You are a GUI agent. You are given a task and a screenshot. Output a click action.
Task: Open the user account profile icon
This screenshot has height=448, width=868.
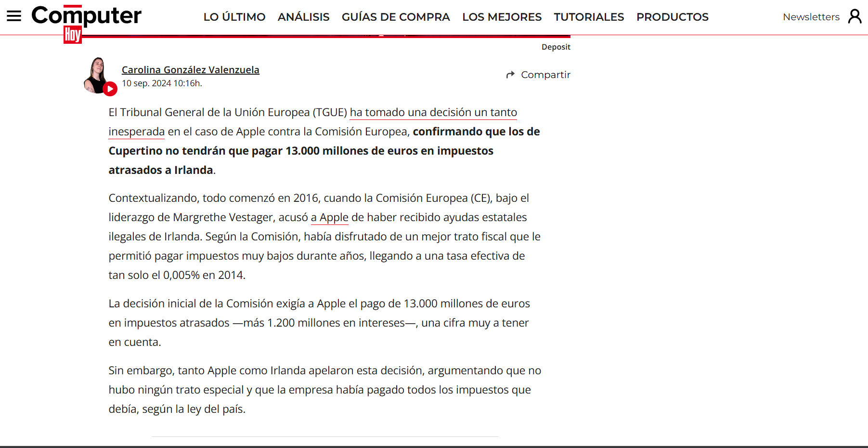tap(855, 16)
